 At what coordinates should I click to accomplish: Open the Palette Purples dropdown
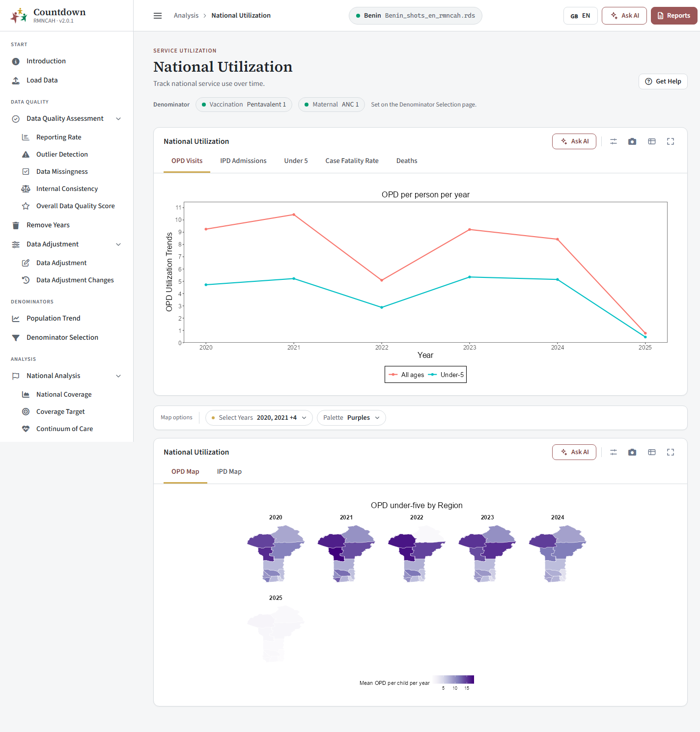point(351,418)
